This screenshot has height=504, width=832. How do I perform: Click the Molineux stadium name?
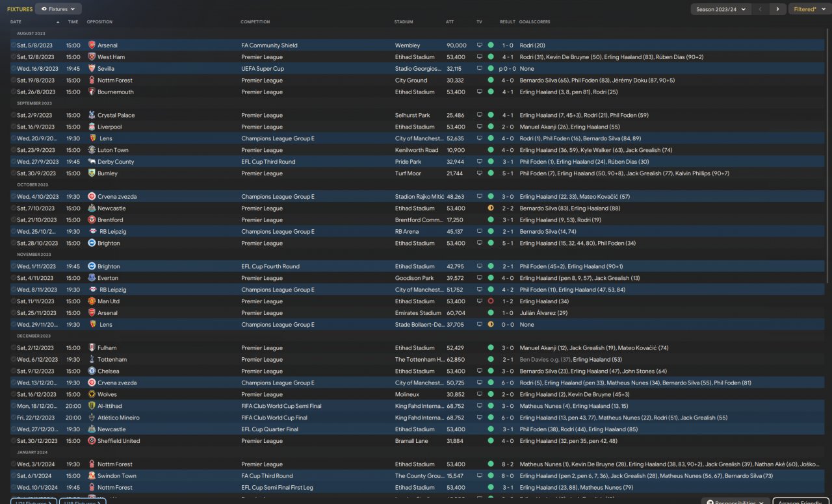[407, 395]
